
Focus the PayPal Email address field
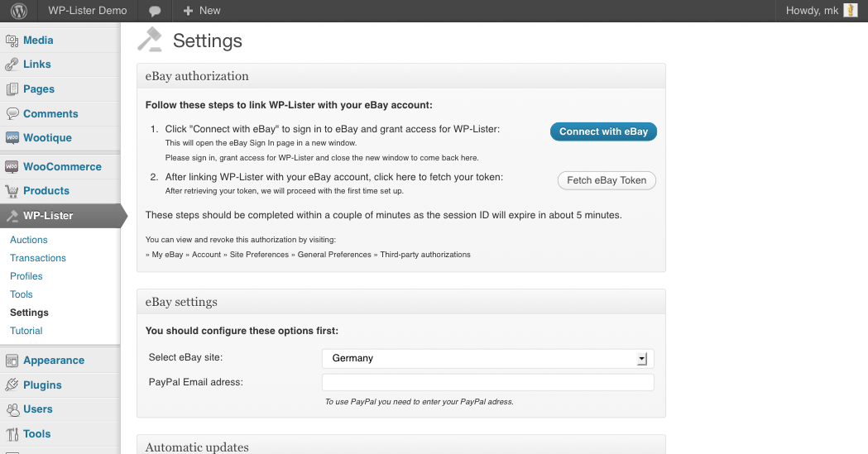(487, 382)
